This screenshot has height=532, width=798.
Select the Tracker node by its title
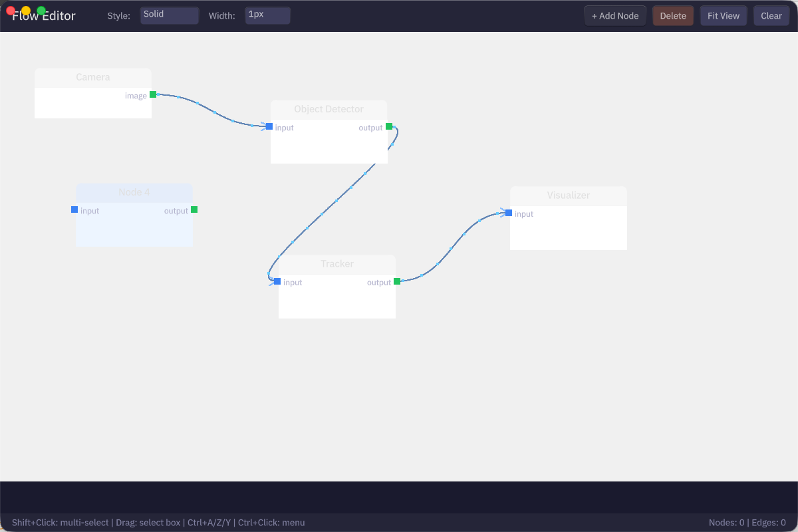[336, 263]
